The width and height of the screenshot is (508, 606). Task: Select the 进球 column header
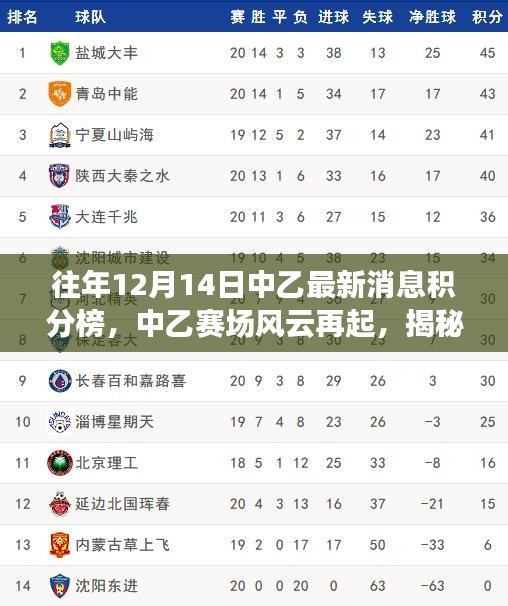tap(333, 17)
